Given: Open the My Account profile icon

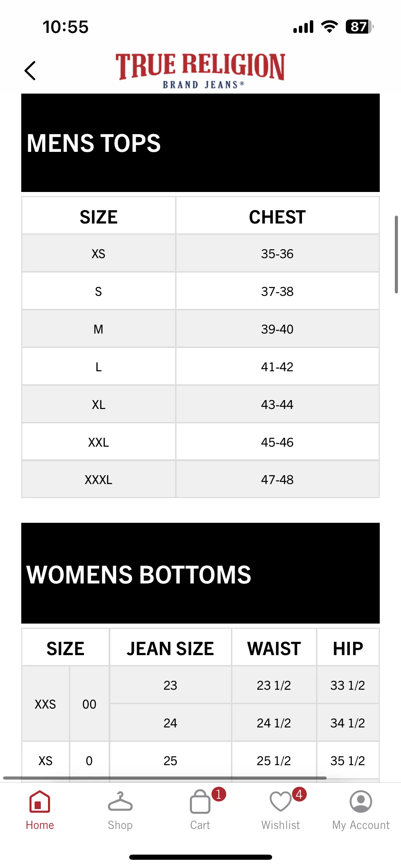Looking at the screenshot, I should (361, 801).
